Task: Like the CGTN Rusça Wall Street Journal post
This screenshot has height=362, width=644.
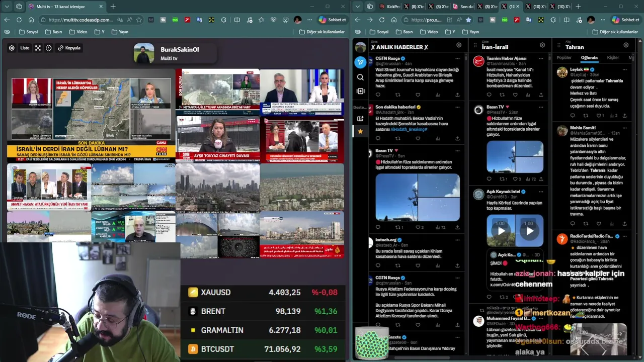Action: tap(418, 95)
